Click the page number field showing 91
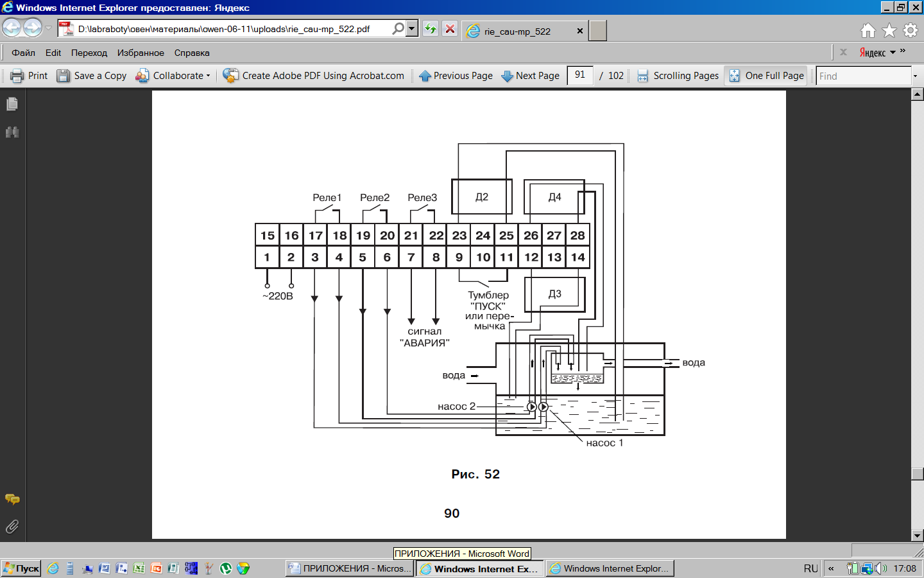This screenshot has height=578, width=924. (580, 76)
